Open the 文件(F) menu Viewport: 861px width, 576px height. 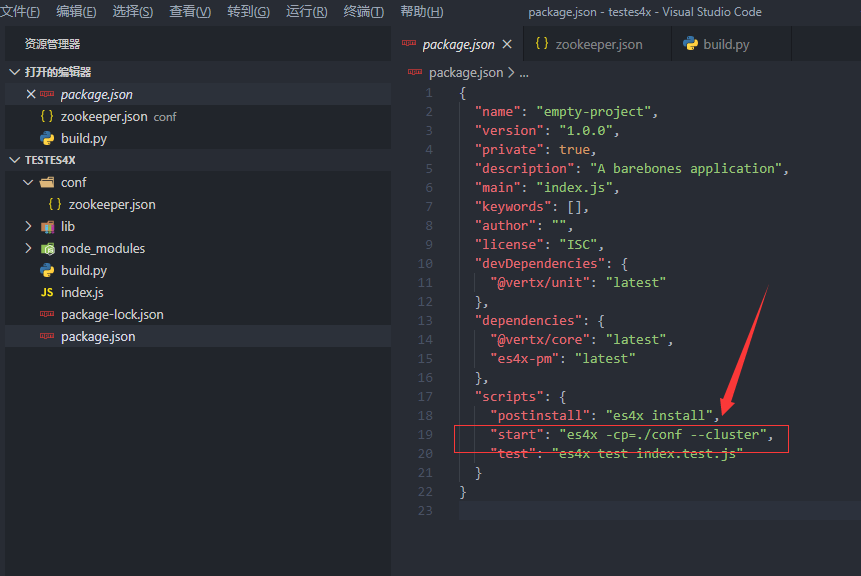(20, 12)
